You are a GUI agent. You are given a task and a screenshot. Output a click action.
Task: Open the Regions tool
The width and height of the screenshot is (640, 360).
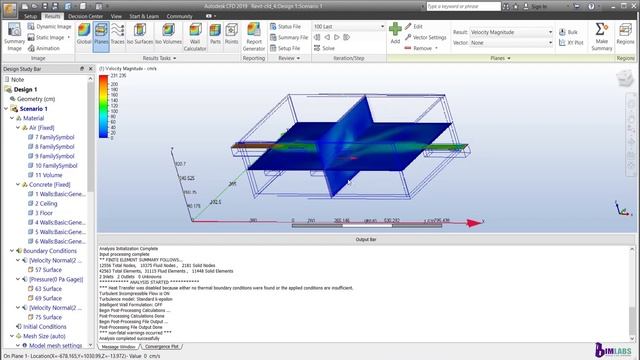(x=625, y=33)
